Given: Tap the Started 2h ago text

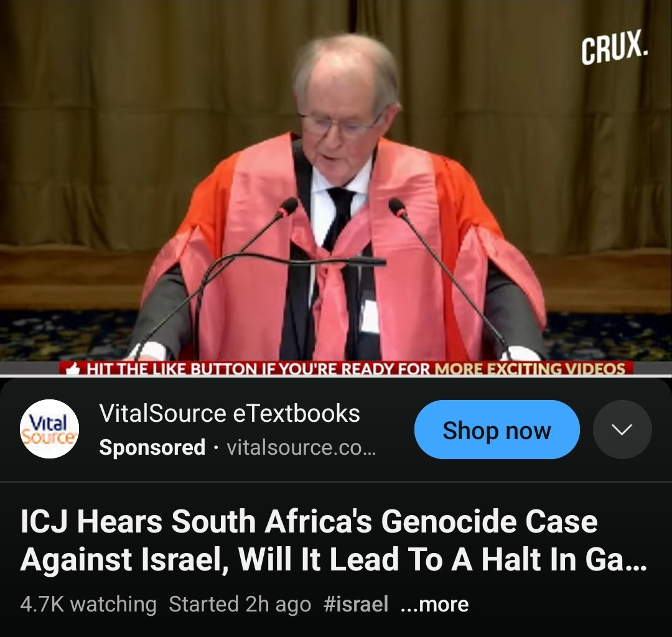Looking at the screenshot, I should [x=240, y=604].
